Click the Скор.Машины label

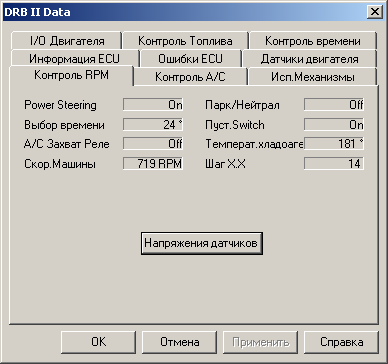tap(60, 164)
